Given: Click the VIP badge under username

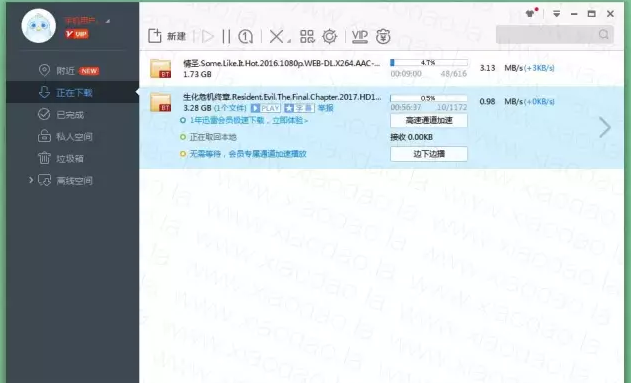Looking at the screenshot, I should coord(77,34).
